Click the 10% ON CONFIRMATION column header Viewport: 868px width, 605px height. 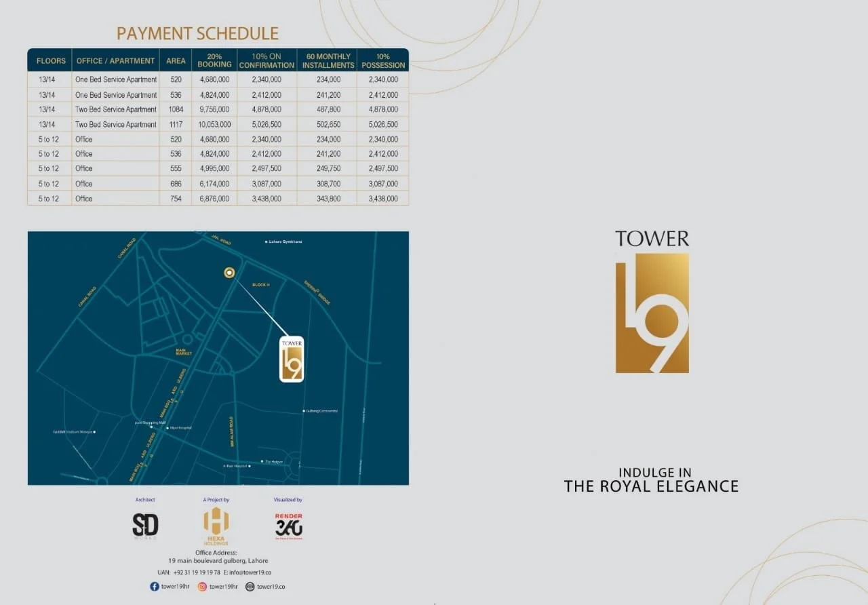pyautogui.click(x=267, y=60)
